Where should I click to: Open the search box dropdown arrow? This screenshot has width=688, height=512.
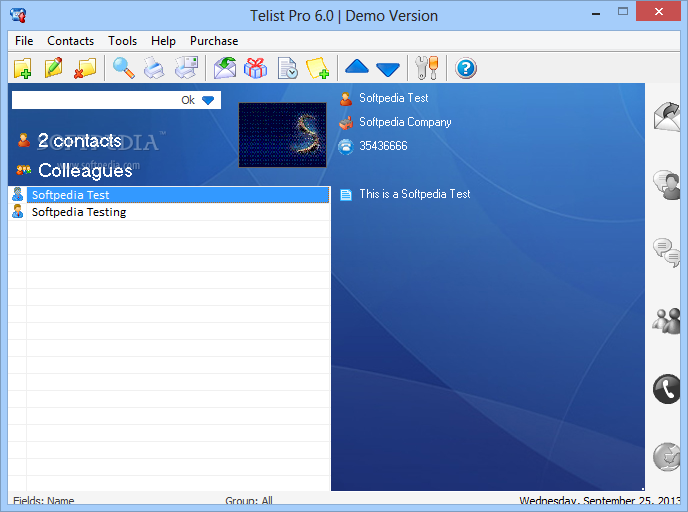click(208, 100)
